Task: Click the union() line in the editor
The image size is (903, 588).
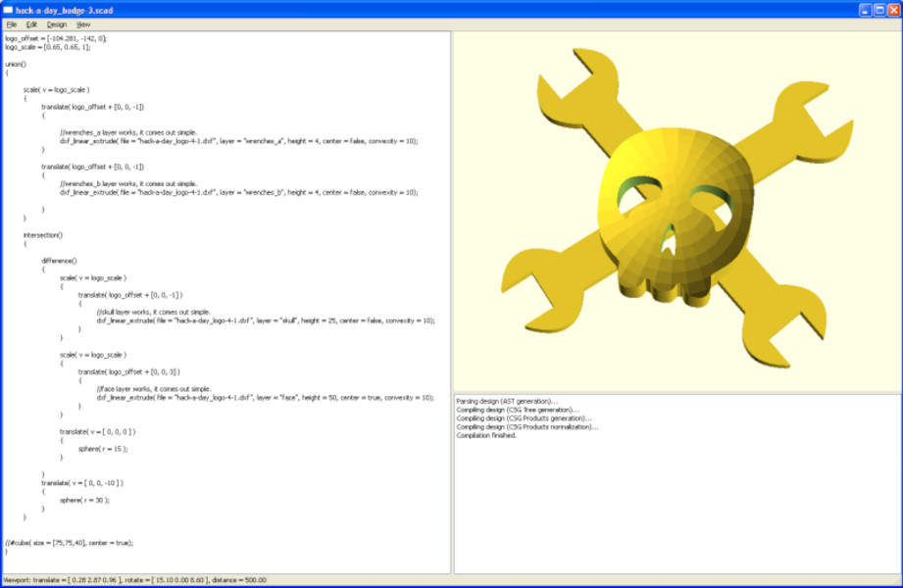Action: (x=16, y=64)
